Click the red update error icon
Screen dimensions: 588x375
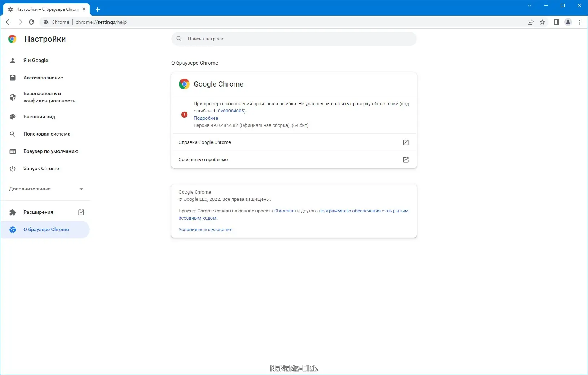click(x=184, y=115)
